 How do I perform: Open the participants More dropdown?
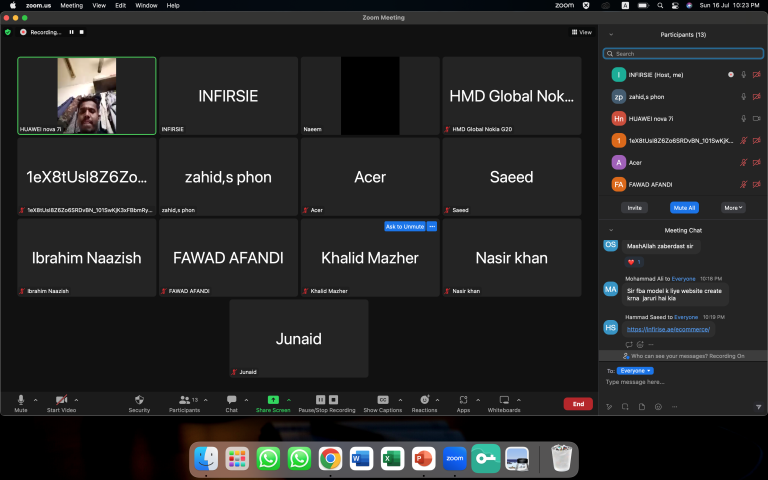click(733, 208)
